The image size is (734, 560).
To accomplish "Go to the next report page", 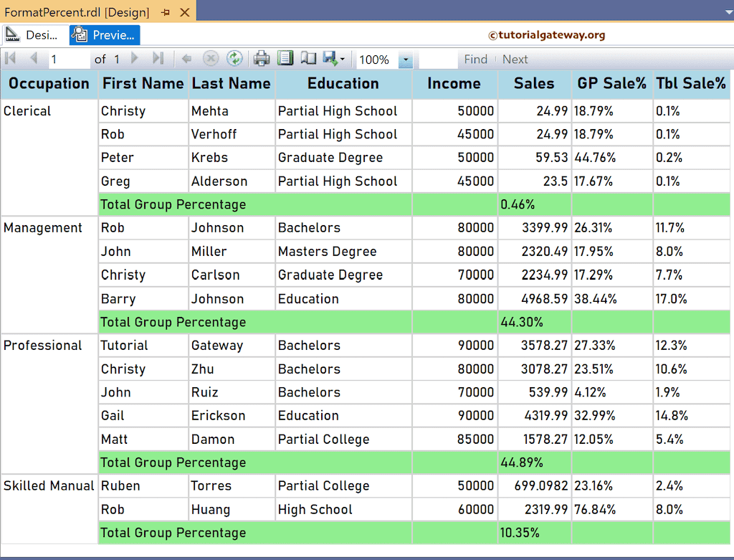I will (133, 59).
